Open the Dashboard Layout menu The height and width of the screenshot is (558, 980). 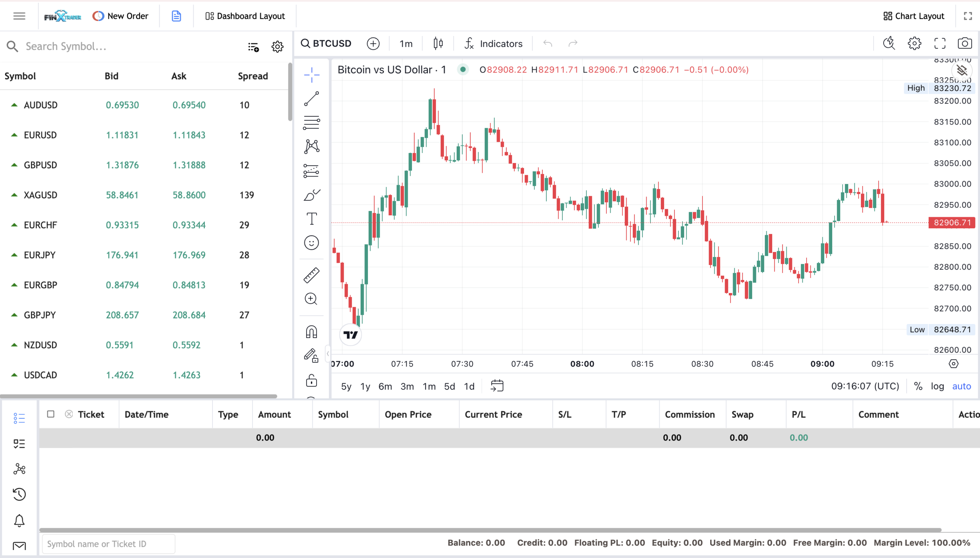(245, 16)
